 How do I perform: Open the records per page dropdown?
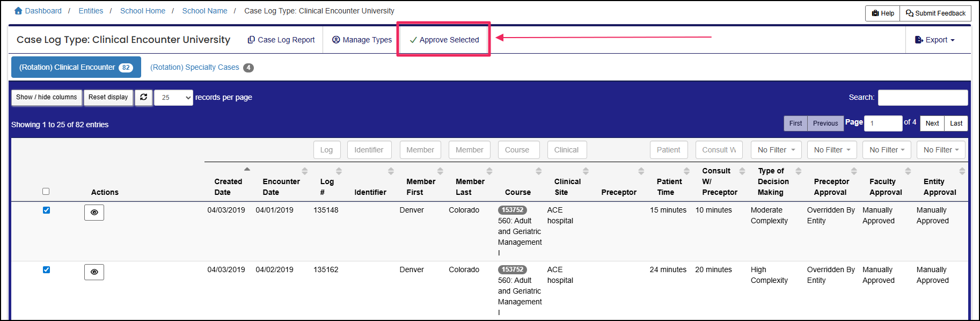point(173,97)
